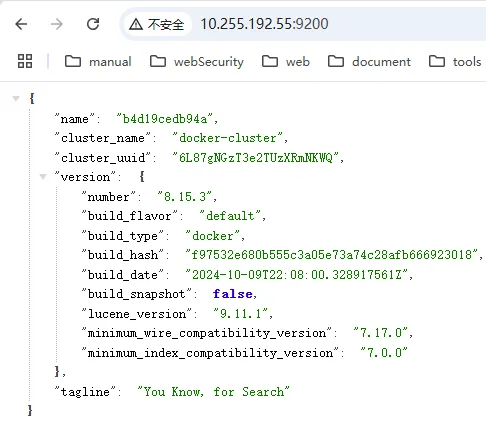
Task: Click the build_hash value
Action: pos(332,255)
